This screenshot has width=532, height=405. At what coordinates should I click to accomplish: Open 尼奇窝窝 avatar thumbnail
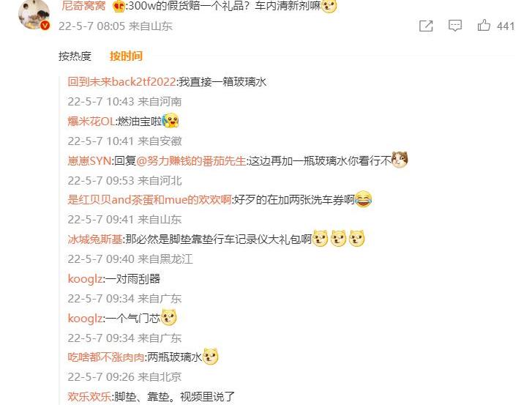tap(34, 14)
